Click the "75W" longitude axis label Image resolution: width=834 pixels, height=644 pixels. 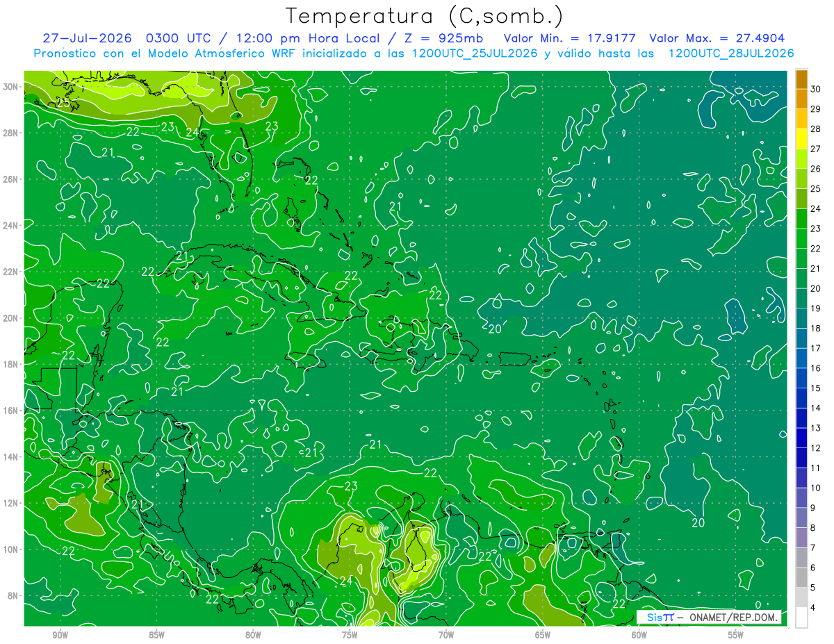[350, 635]
